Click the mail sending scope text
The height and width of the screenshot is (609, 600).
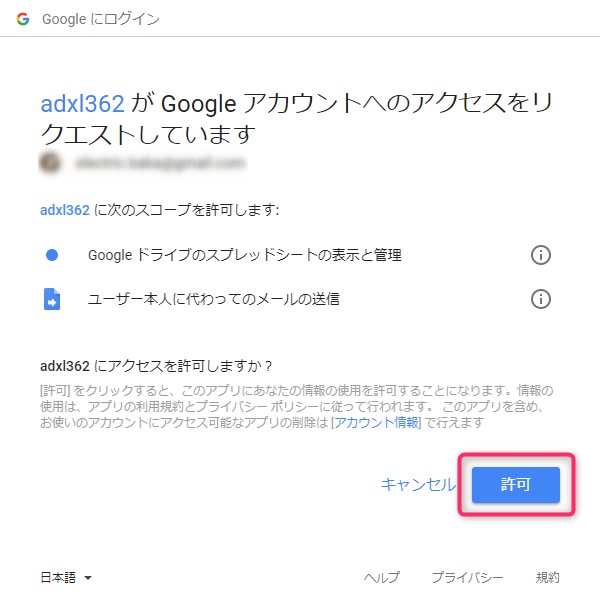(x=214, y=298)
